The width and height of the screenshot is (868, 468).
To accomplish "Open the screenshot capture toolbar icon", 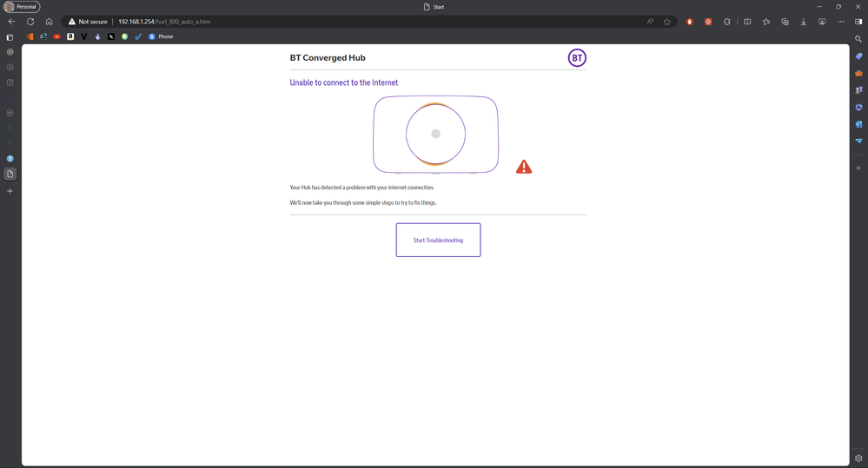I will [x=822, y=22].
